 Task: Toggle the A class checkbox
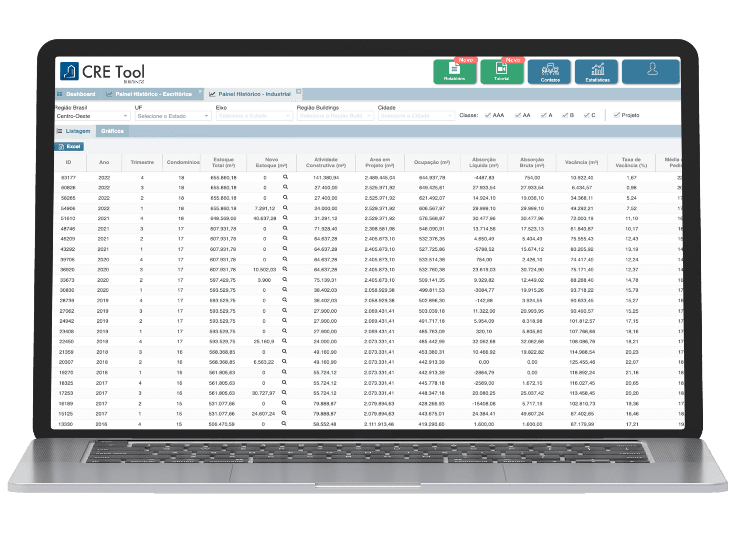click(544, 115)
